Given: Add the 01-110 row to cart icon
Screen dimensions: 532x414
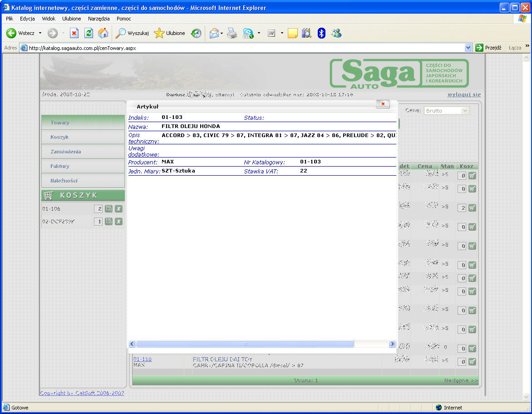Looking at the screenshot, I should coord(472,362).
